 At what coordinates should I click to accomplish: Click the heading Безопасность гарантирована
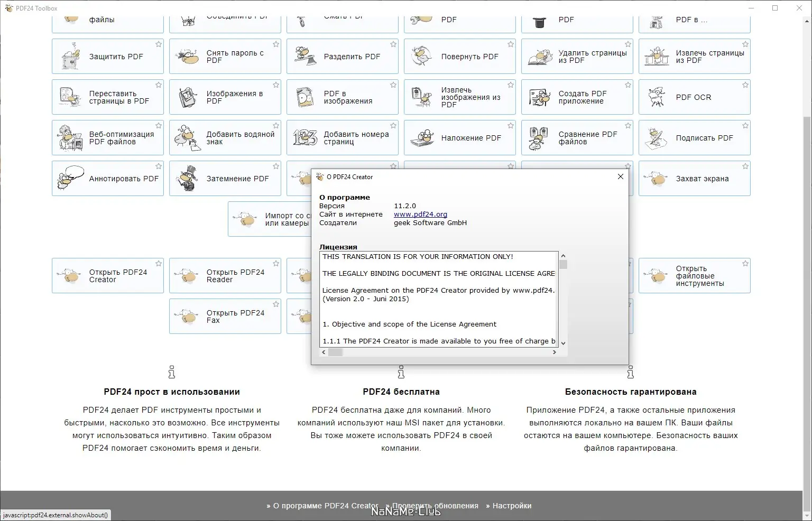click(x=631, y=392)
